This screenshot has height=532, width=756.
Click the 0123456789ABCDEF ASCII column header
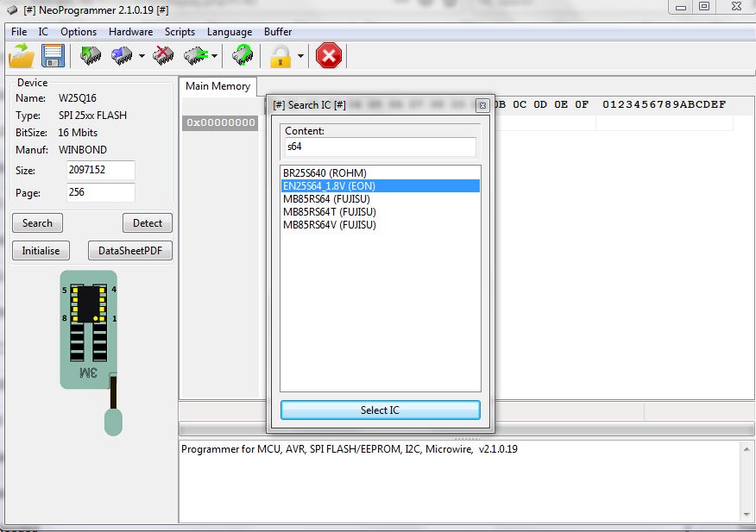click(x=664, y=104)
